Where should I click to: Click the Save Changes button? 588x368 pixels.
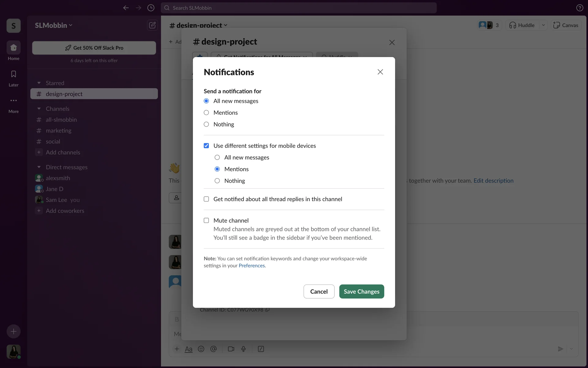361,291
